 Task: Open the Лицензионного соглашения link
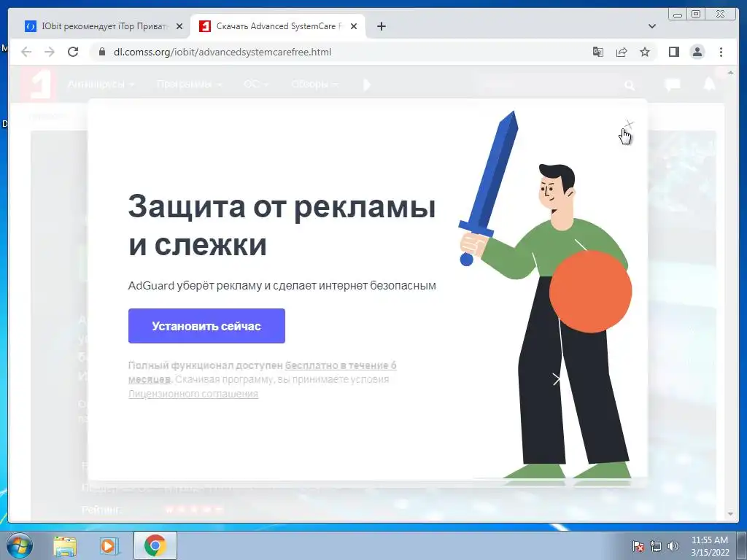pos(193,394)
